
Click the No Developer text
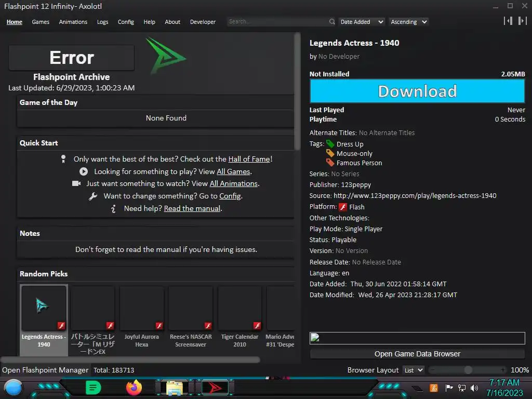coord(339,57)
